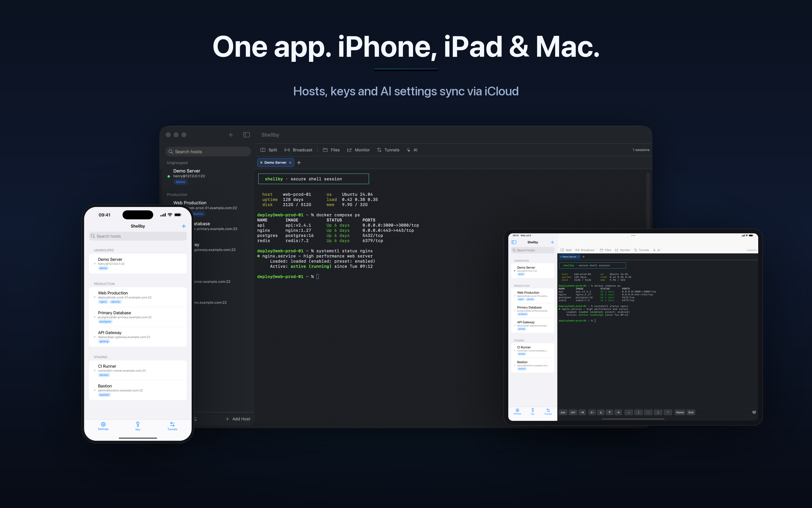The width and height of the screenshot is (812, 508).
Task: Toggle the sidebar on the iPad
Action: [514, 242]
